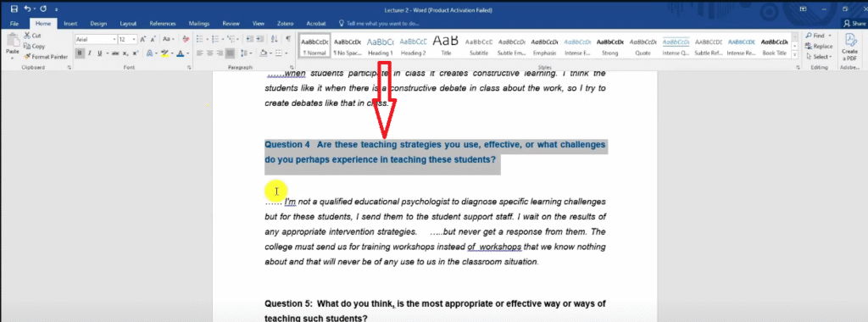Click the Replace button

(819, 46)
